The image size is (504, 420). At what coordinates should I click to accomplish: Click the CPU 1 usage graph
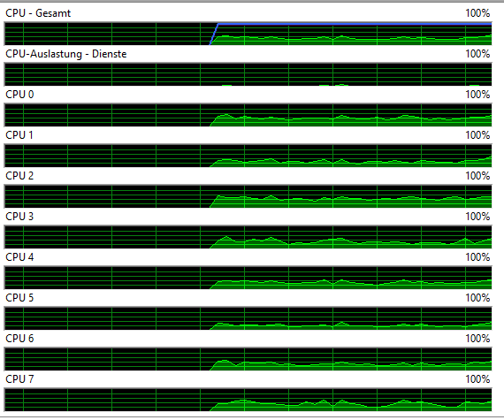click(x=248, y=156)
